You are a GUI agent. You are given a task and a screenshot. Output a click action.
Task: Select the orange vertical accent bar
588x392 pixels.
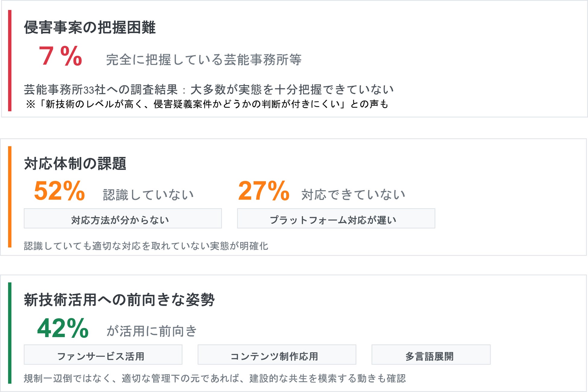click(x=10, y=196)
